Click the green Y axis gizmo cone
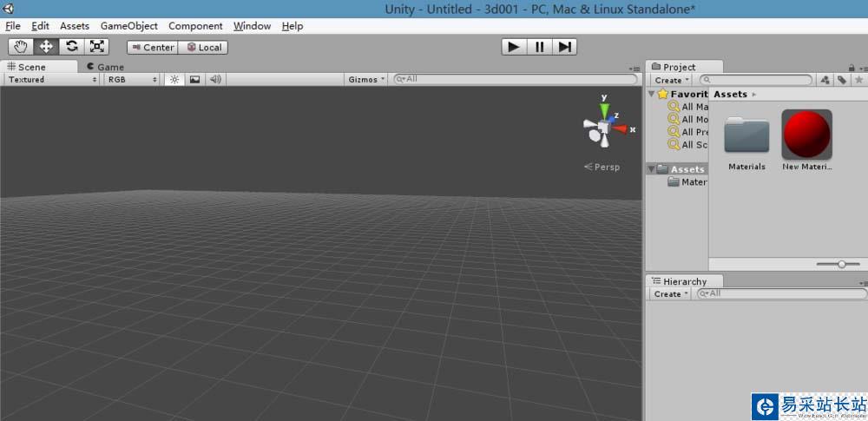Viewport: 868px width, 421px height. [x=604, y=111]
